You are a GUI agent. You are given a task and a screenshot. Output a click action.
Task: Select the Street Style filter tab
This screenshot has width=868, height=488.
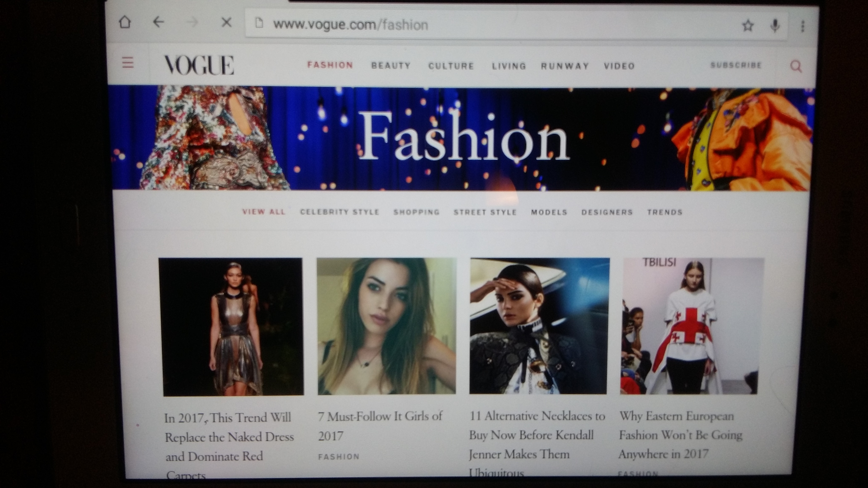click(x=485, y=212)
